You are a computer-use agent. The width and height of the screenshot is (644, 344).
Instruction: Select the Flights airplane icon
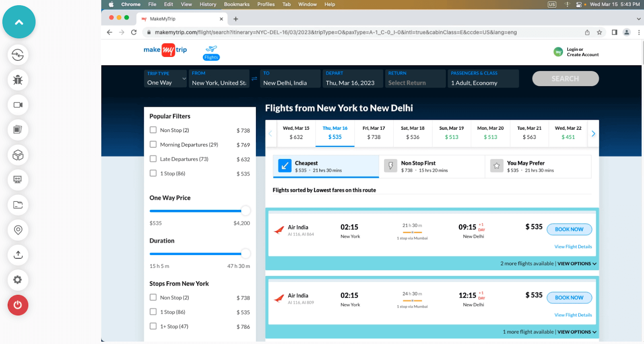coord(211,52)
